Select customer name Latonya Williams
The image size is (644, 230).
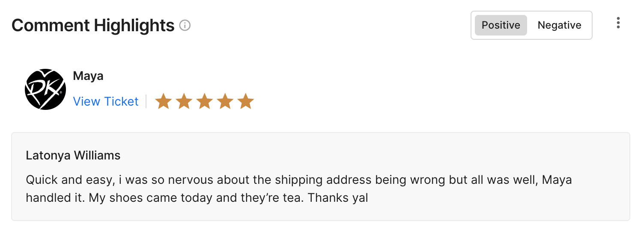click(x=73, y=156)
